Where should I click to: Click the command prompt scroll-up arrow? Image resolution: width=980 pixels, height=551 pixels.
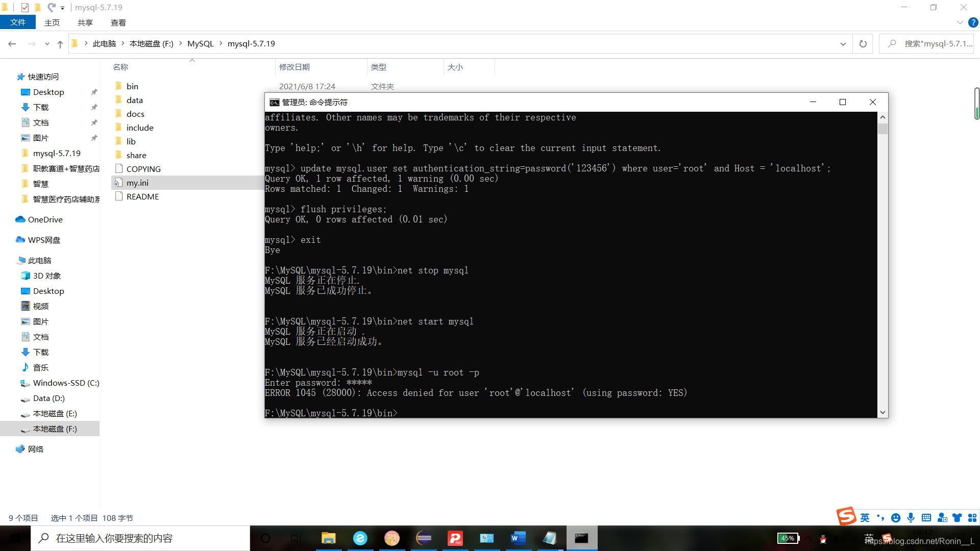point(883,117)
